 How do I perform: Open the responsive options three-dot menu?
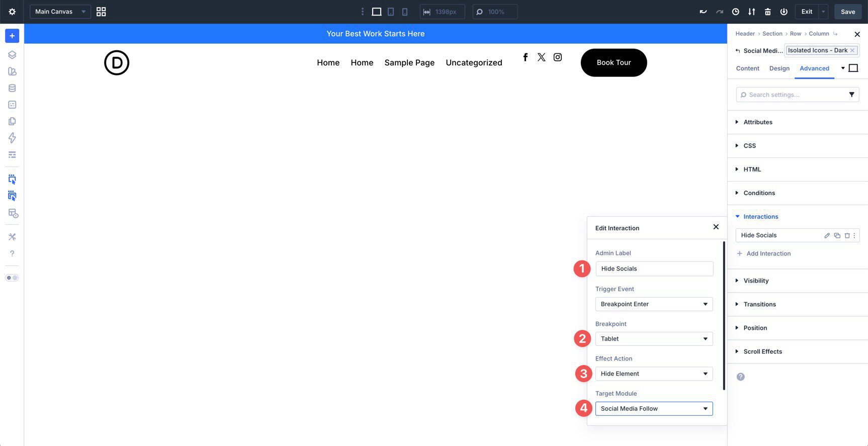pos(363,12)
